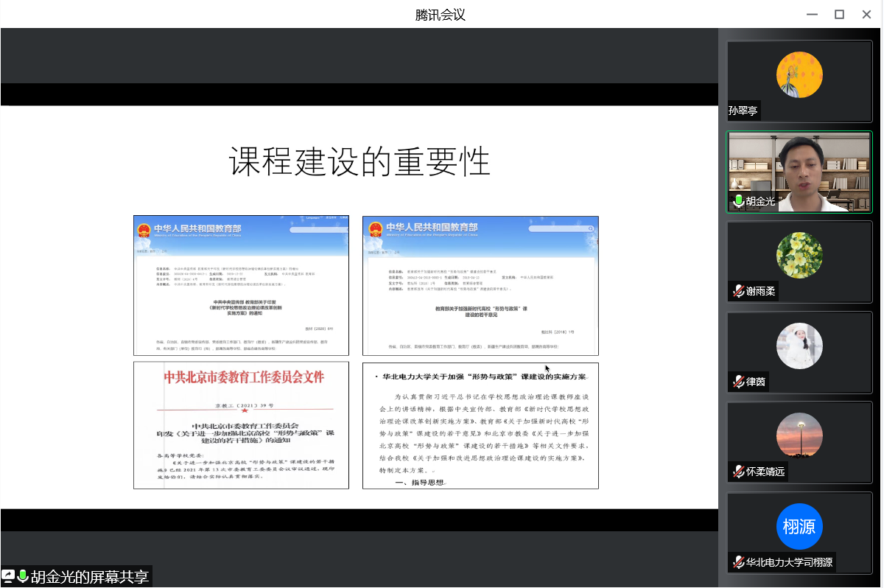Image resolution: width=884 pixels, height=588 pixels.
Task: Click muted mic icon beside 华北电力大学司栩源
Action: (x=737, y=562)
